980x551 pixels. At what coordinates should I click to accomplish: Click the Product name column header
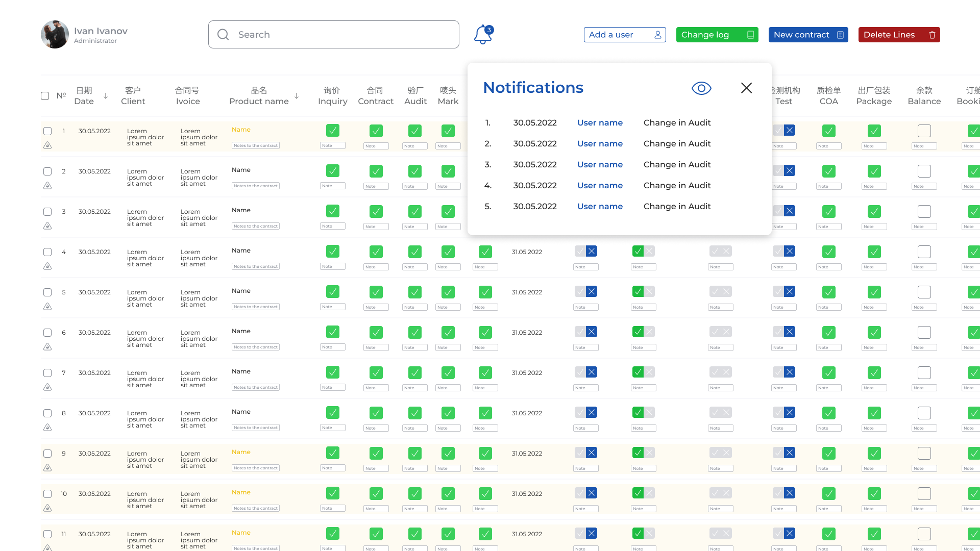click(x=259, y=96)
